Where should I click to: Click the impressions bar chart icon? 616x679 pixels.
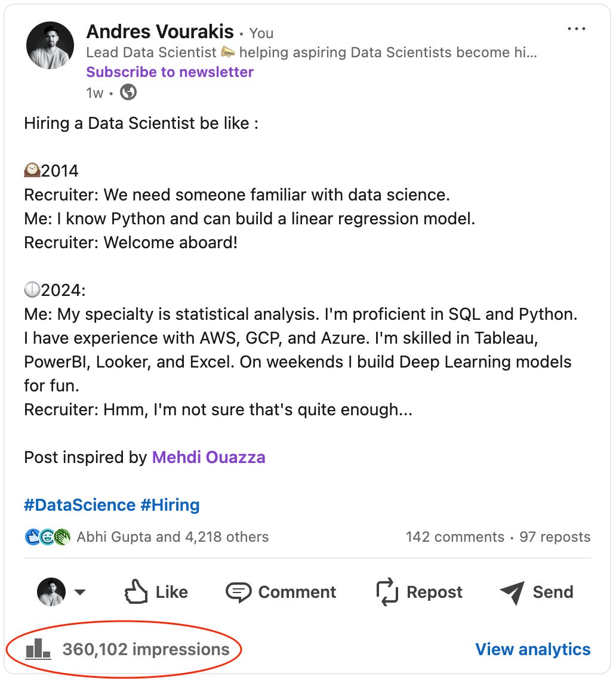tap(38, 649)
